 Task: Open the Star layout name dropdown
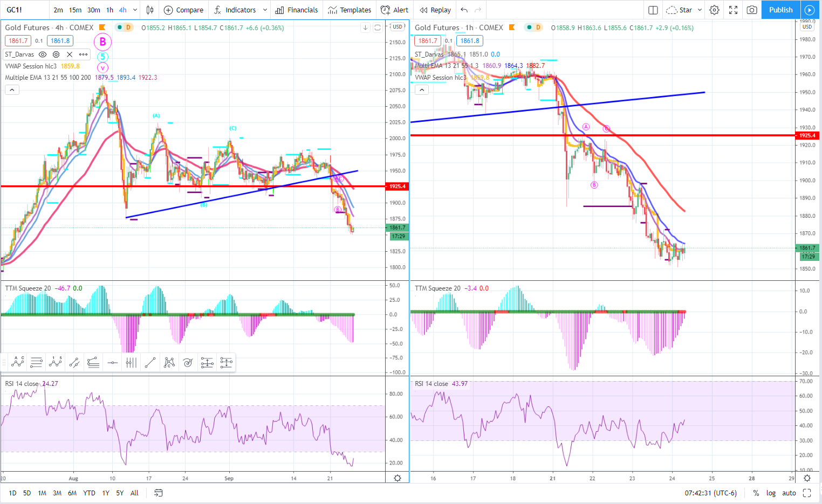(x=684, y=10)
